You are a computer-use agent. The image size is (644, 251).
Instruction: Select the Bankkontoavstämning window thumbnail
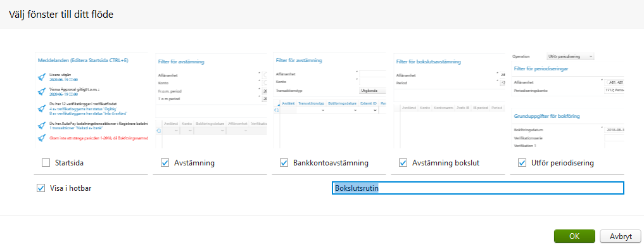[329, 100]
